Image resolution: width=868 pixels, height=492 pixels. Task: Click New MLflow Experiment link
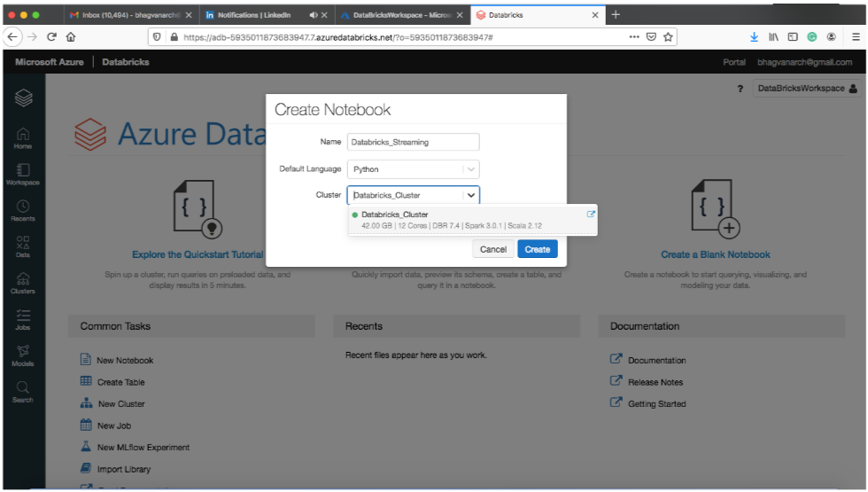(x=143, y=447)
